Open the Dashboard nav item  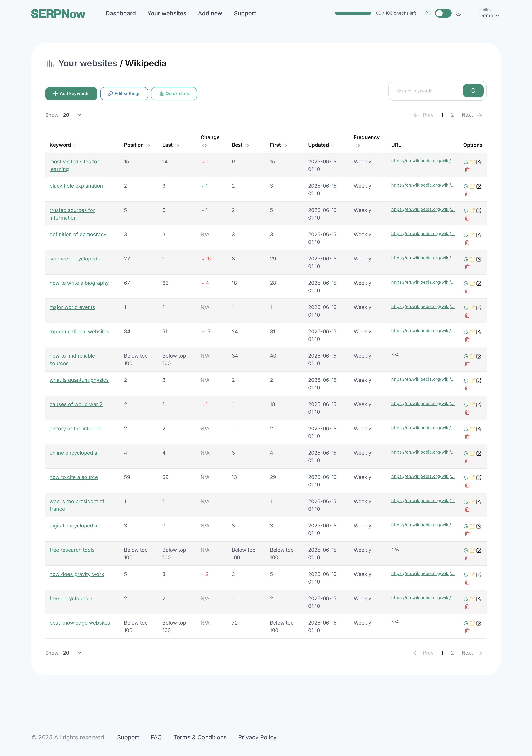point(121,14)
